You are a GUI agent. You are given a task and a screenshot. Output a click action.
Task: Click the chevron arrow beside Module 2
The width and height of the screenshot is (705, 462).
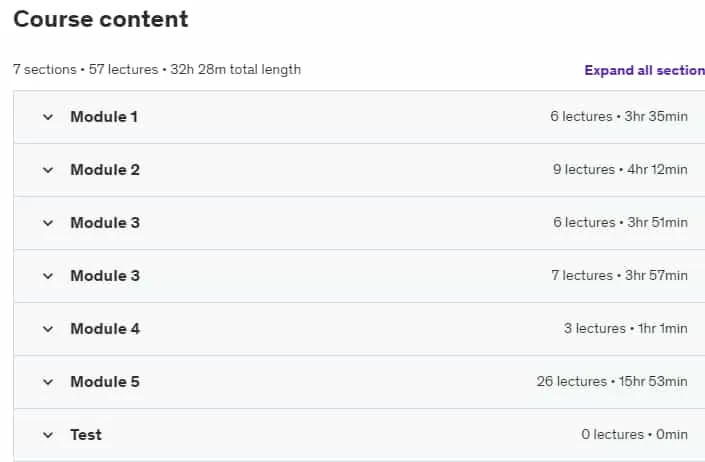click(x=48, y=170)
